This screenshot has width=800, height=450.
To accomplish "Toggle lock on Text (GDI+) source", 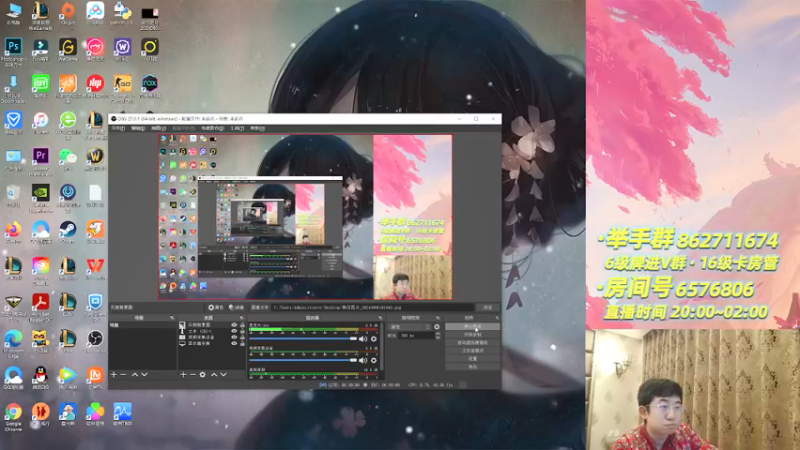I will click(x=242, y=331).
